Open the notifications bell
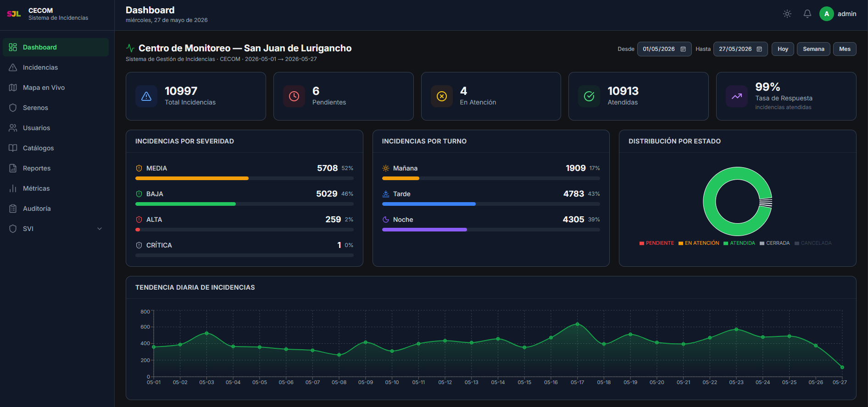 click(807, 14)
